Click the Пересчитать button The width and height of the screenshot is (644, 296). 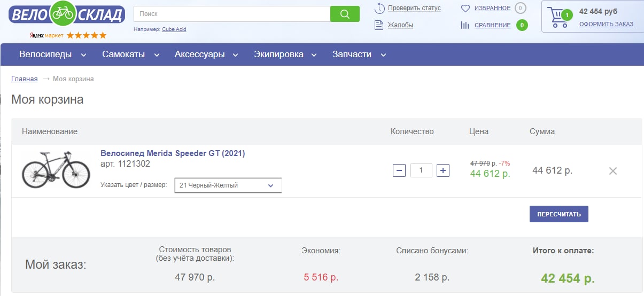coord(559,214)
